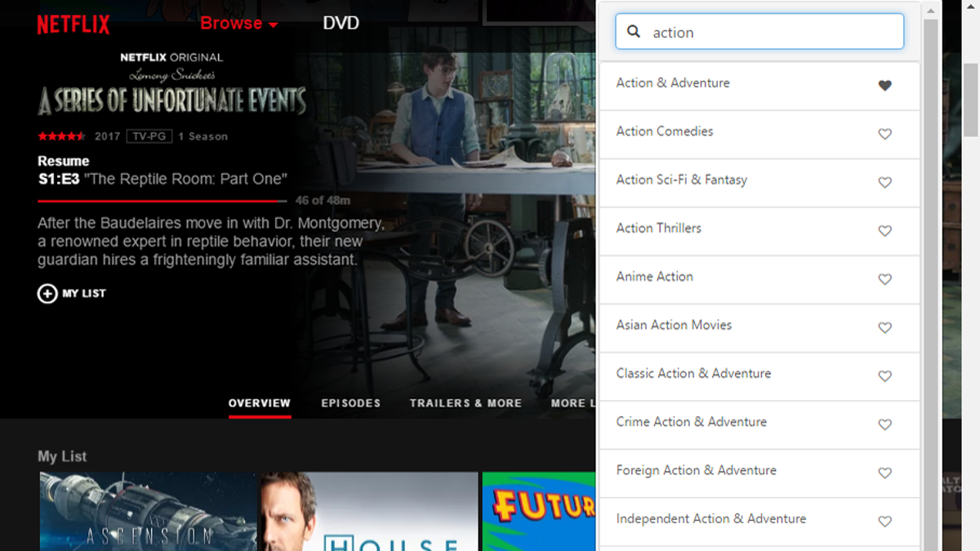Viewport: 980px width, 551px height.
Task: Click the episode progress bar
Action: pos(162,200)
